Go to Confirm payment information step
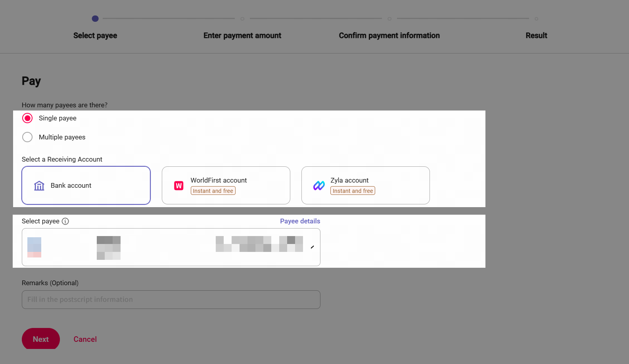Image resolution: width=629 pixels, height=364 pixels. 389,36
